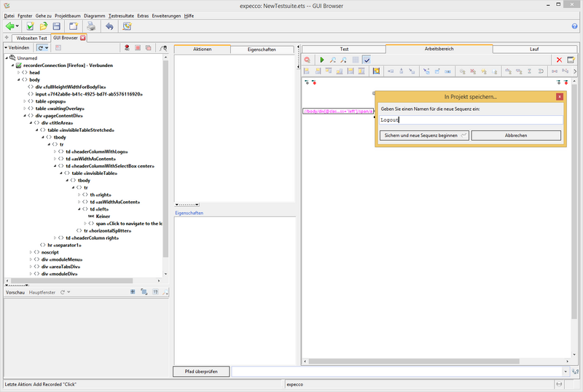This screenshot has height=392, width=583.
Task: Click the red record icon above tree
Action: [x=126, y=48]
